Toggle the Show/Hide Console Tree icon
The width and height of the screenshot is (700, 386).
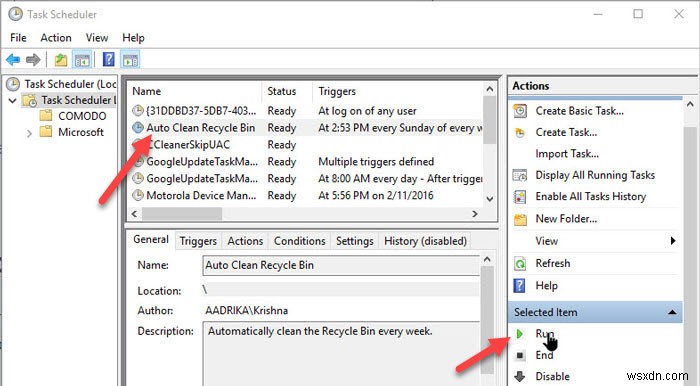coord(82,59)
